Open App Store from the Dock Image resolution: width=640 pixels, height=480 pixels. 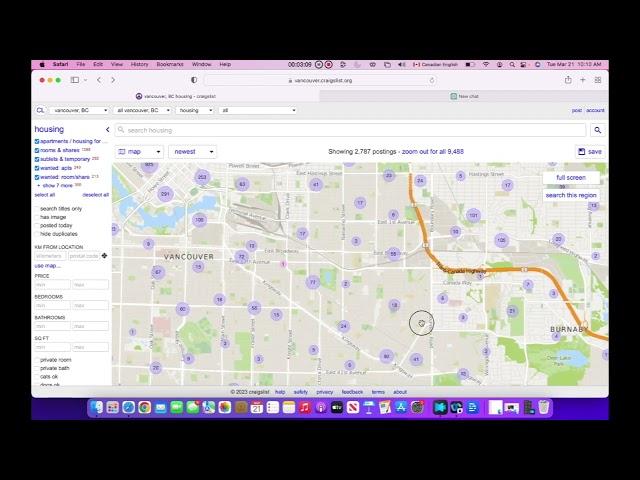pyautogui.click(x=401, y=407)
